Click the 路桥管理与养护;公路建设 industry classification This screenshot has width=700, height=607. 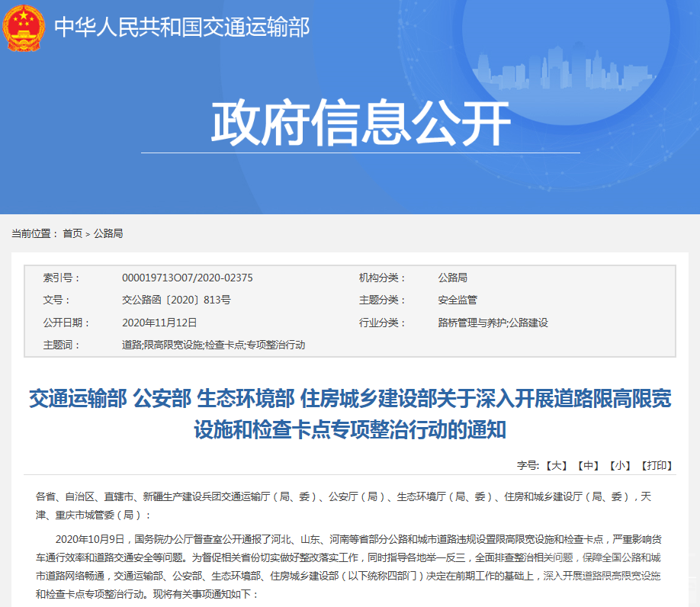[492, 321]
